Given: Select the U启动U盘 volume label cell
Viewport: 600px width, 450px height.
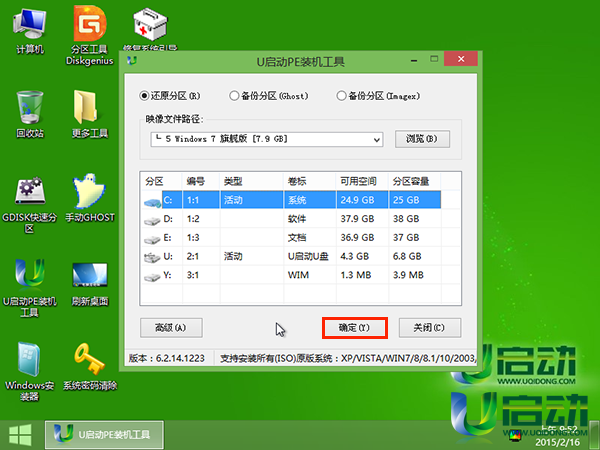Looking at the screenshot, I should point(310,256).
